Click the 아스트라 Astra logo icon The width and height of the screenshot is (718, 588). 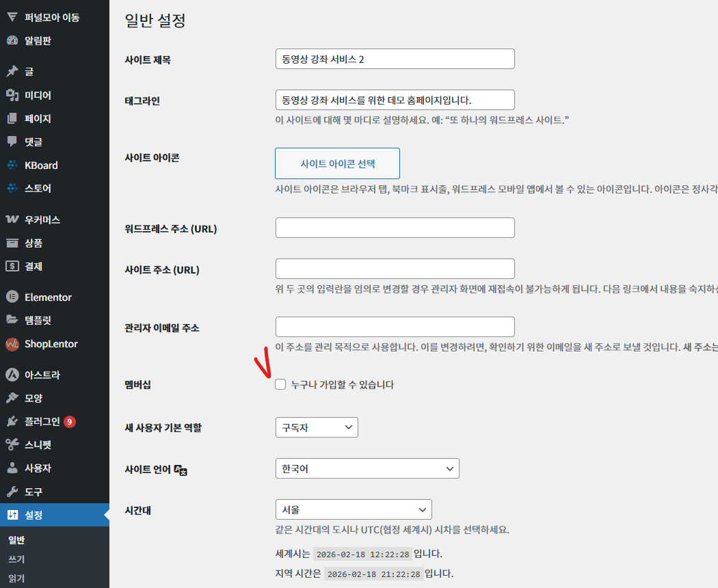[12, 375]
